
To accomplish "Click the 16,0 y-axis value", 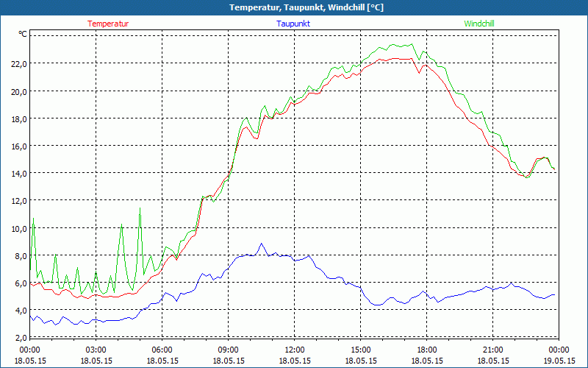I will pos(19,146).
